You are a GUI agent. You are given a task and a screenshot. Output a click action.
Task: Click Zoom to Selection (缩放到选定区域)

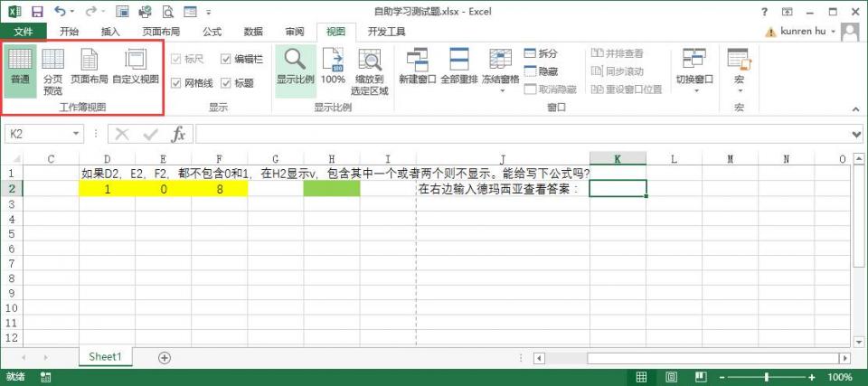click(x=369, y=71)
